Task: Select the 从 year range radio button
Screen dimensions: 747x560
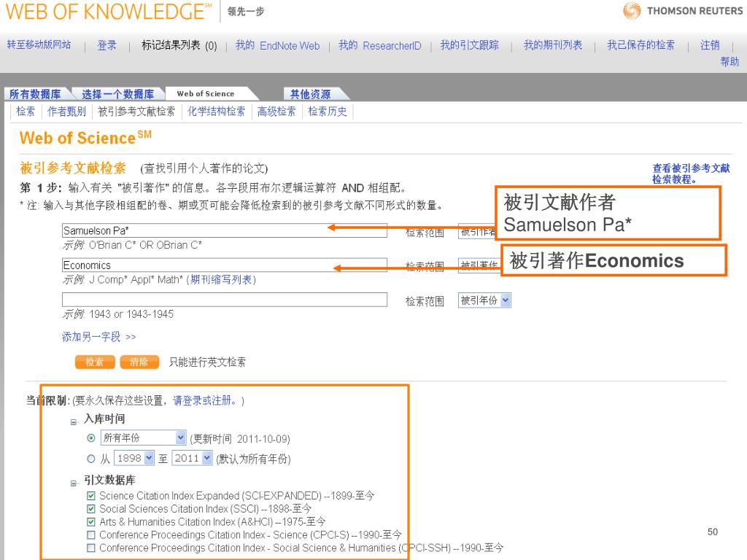Action: (91, 459)
